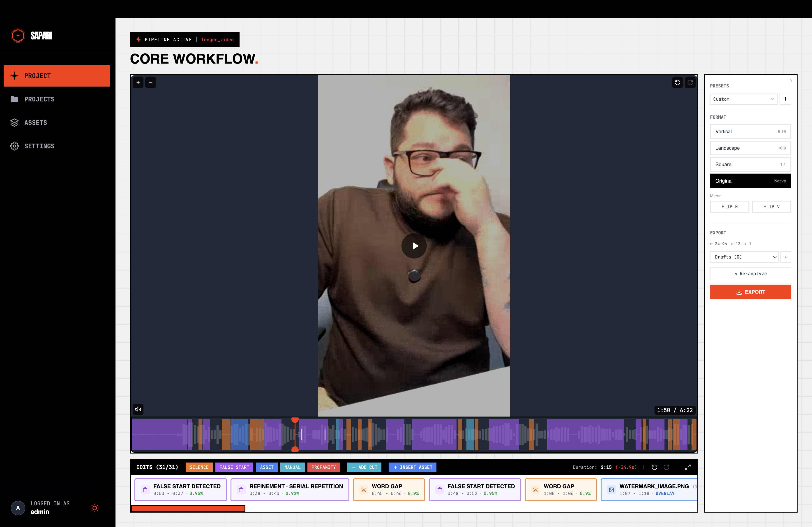This screenshot has height=527, width=812.
Task: Filter edits by the PROFANITY category
Action: pyautogui.click(x=323, y=467)
